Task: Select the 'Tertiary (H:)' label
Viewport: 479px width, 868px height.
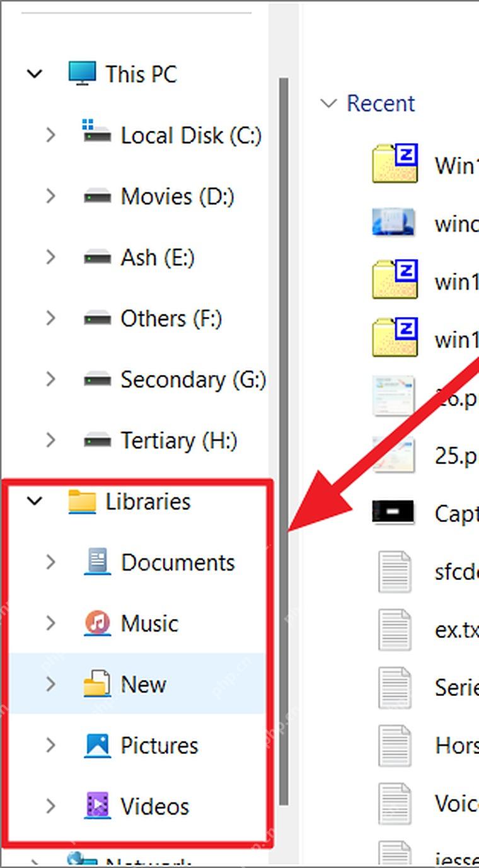Action: (179, 441)
